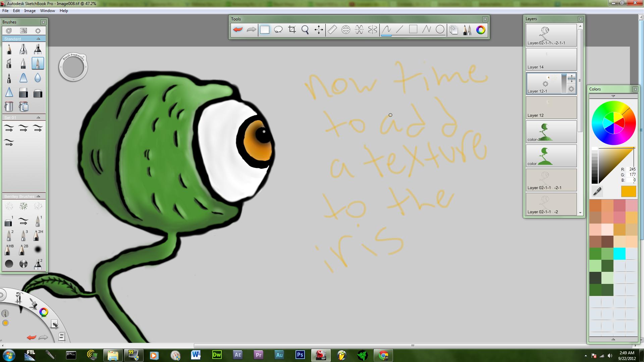Collapse the Set 01 brush set
This screenshot has height=362, width=644.
38,118
